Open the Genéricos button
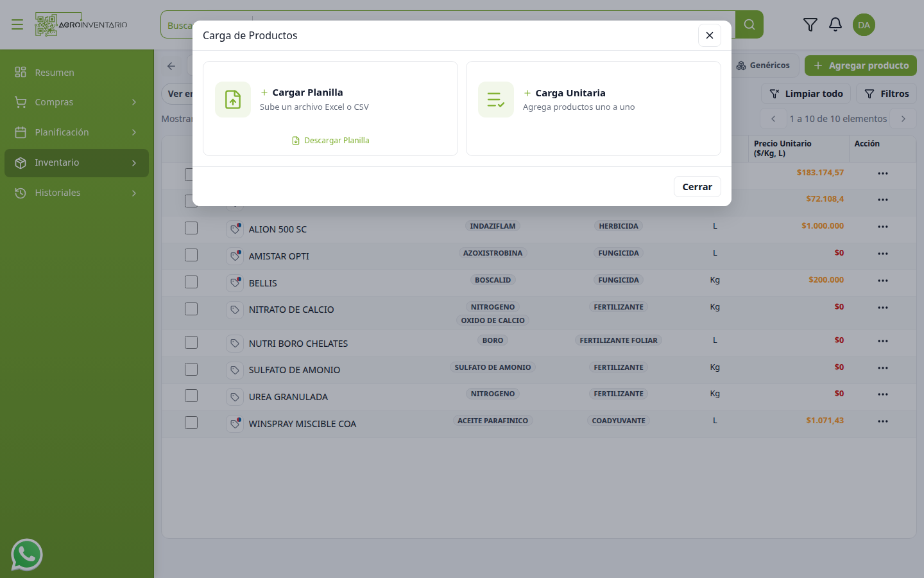 click(x=763, y=66)
